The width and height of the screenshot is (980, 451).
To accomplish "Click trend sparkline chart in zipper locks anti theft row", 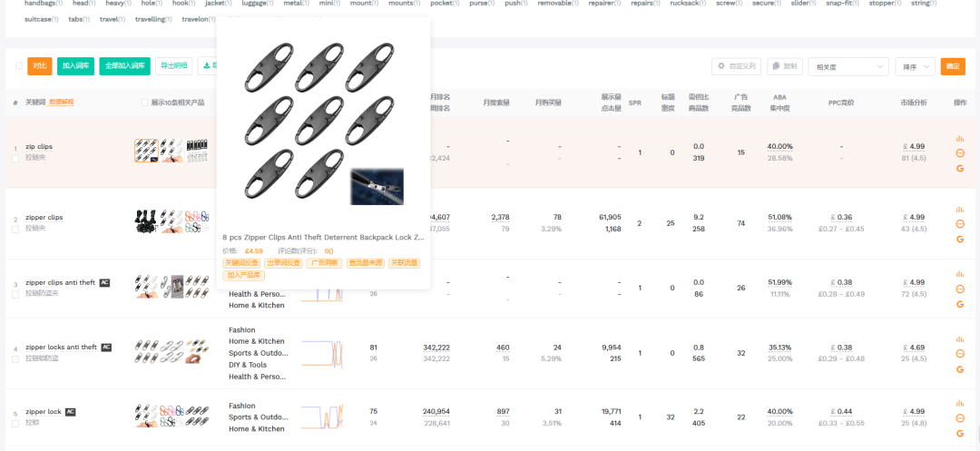I will [322, 353].
